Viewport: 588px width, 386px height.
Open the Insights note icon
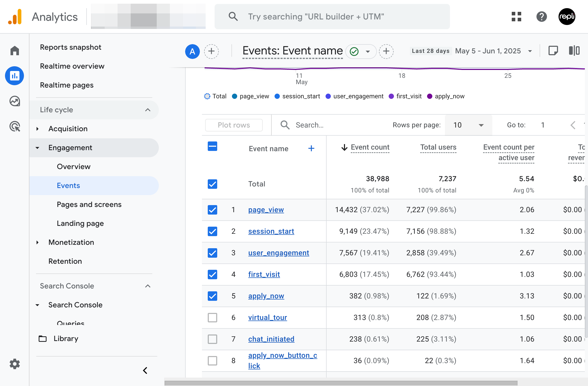553,50
